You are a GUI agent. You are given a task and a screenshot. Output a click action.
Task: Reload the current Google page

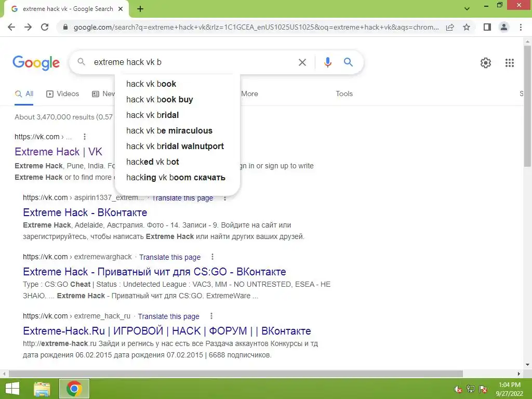coord(45,27)
